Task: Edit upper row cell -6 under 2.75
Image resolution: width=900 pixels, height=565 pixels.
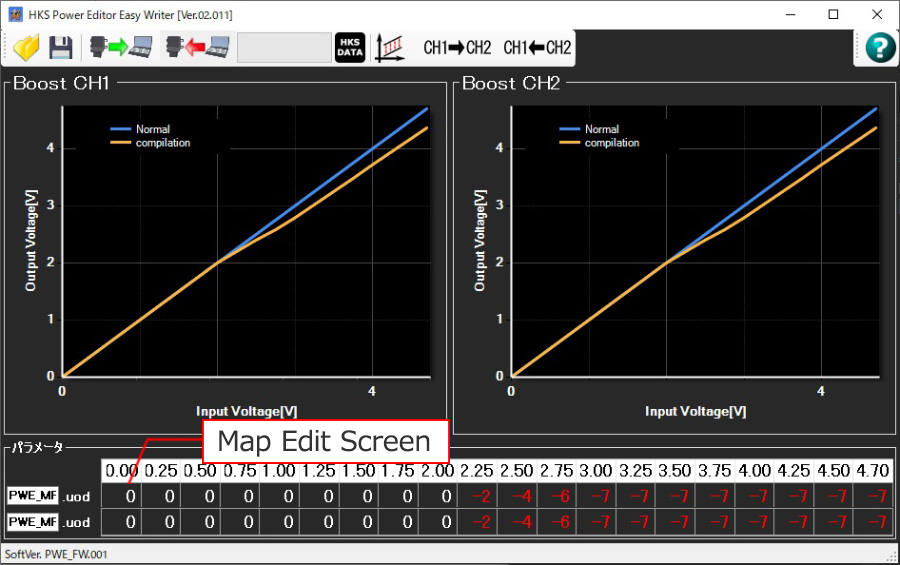Action: click(x=557, y=496)
